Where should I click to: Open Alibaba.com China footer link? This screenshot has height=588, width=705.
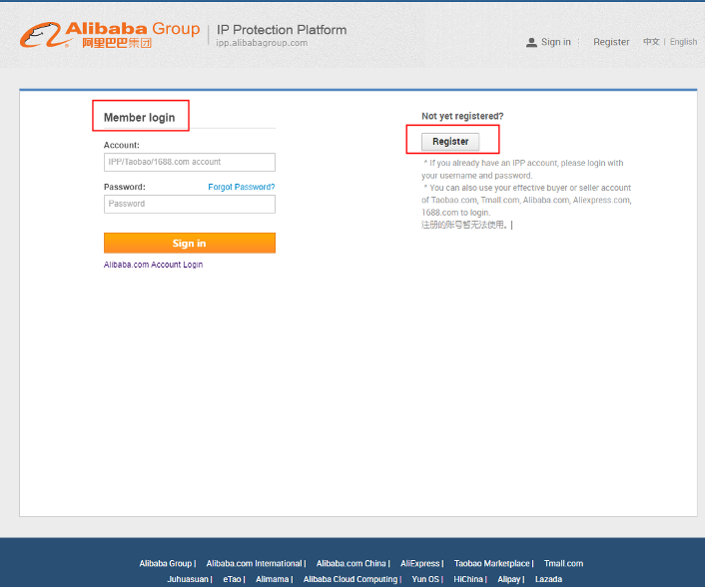click(352, 563)
